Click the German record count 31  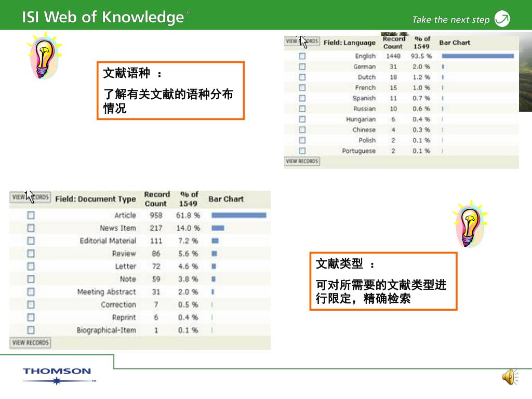pos(393,66)
